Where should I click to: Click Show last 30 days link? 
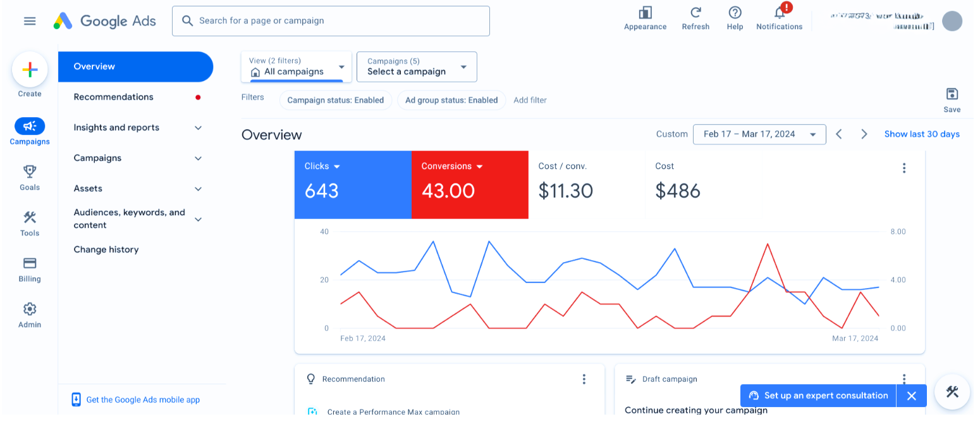pos(921,134)
